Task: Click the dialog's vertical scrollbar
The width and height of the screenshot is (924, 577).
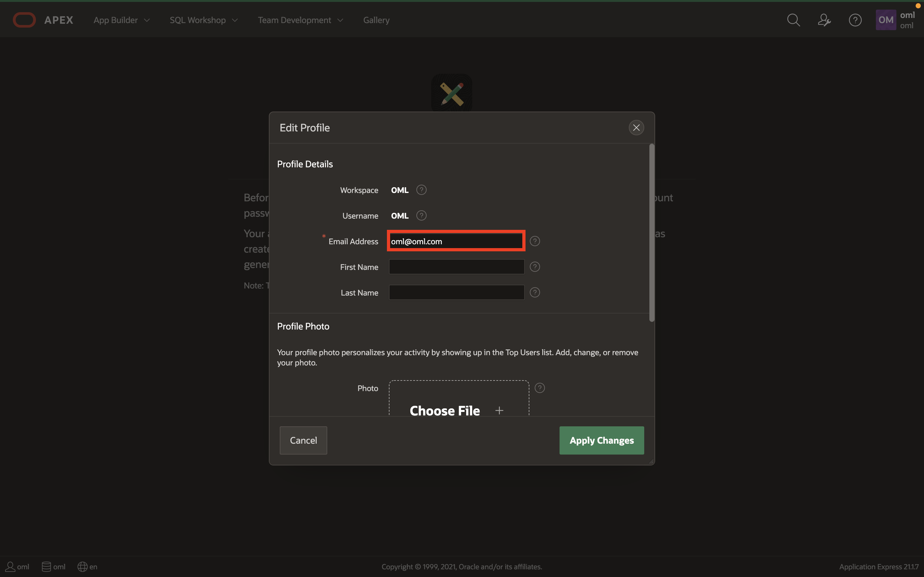Action: 652,233
